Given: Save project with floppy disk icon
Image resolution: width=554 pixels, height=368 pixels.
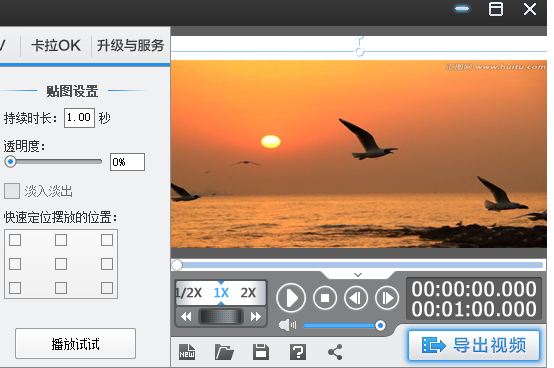Looking at the screenshot, I should tap(261, 352).
